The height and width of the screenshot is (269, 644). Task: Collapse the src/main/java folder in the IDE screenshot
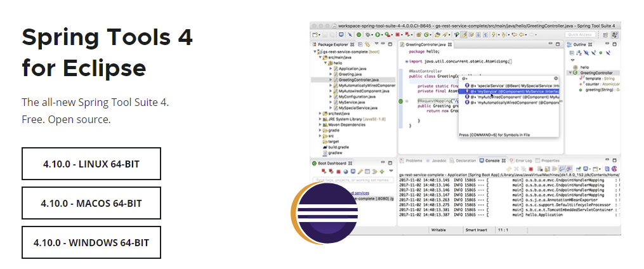coord(320,58)
